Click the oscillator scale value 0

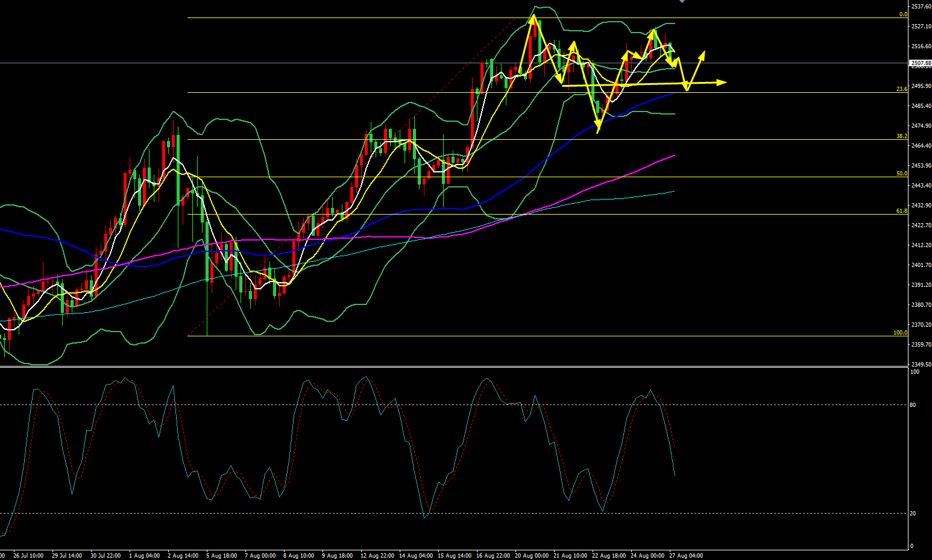912,546
